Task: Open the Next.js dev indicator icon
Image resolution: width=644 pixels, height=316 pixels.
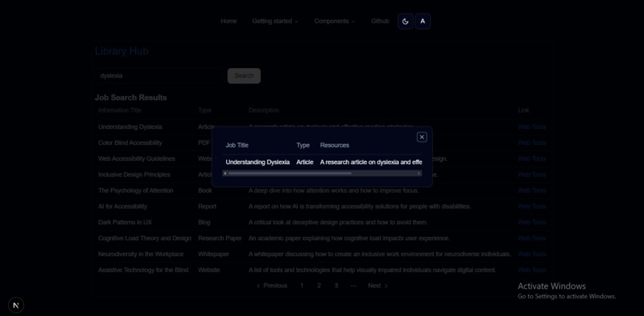Action: point(16,305)
